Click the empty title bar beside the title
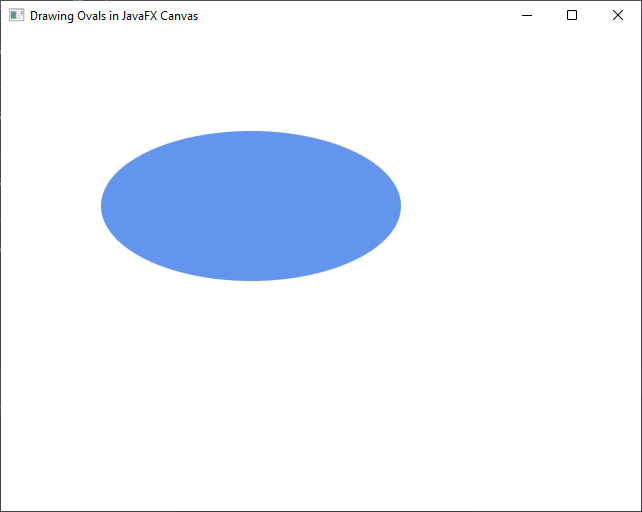This screenshot has height=512, width=642. tap(350, 15)
